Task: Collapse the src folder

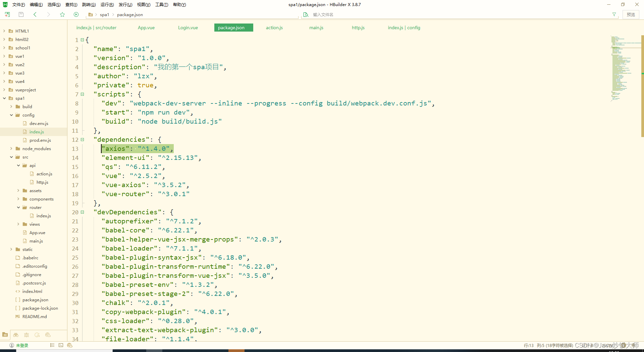Action: 11,157
